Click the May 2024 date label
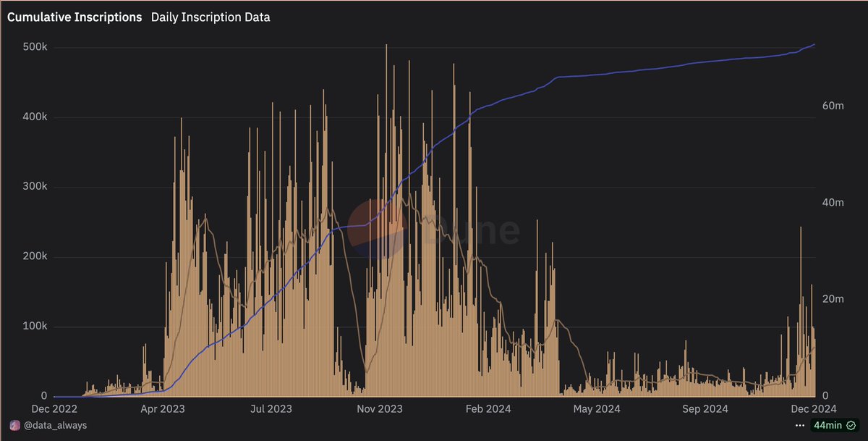This screenshot has height=441, width=868. [597, 409]
